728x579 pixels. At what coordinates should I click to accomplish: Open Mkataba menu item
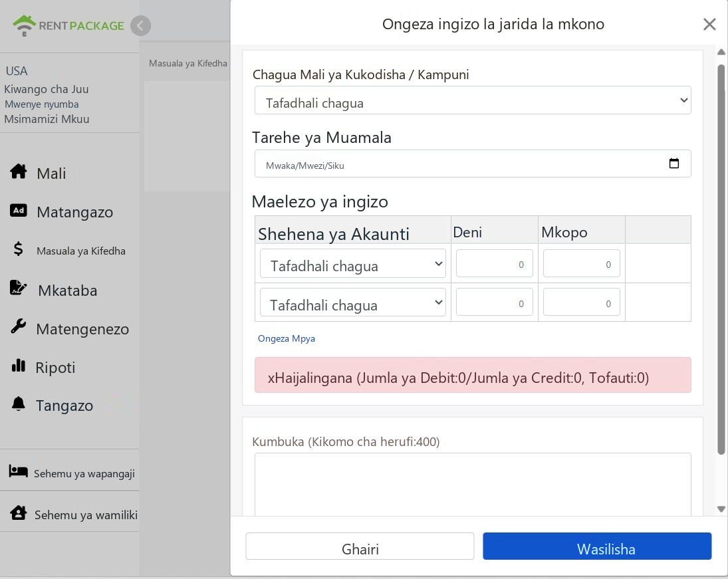click(68, 290)
